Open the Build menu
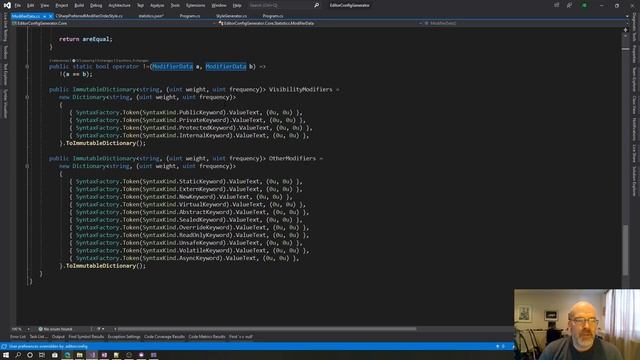Image resolution: width=640 pixels, height=360 pixels. [x=79, y=5]
